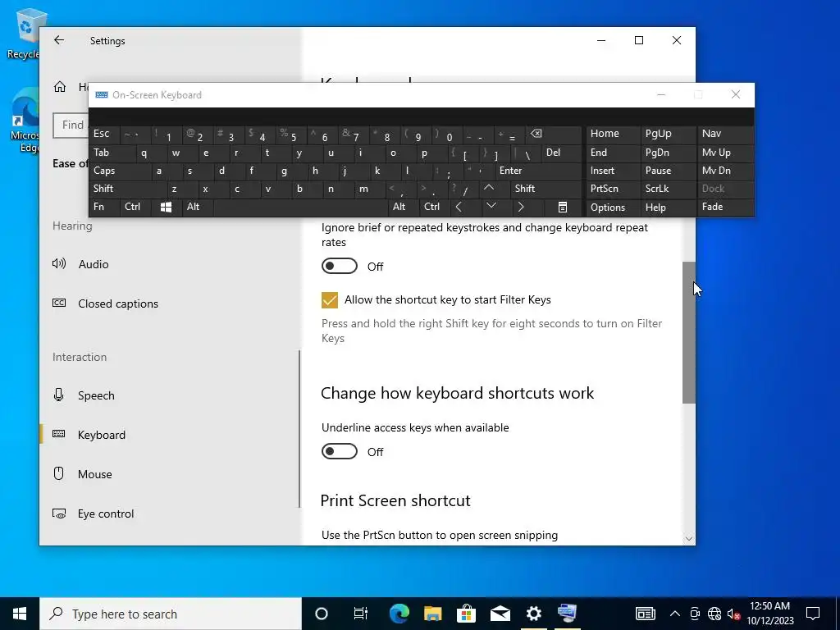Click the Find a setting search box
Viewport: 840px width, 630px height.
tap(72, 125)
